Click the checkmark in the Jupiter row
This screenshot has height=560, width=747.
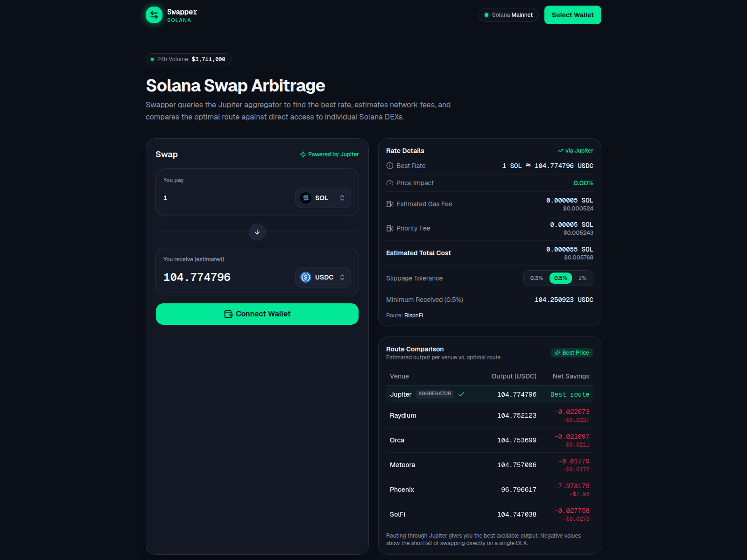tap(461, 394)
